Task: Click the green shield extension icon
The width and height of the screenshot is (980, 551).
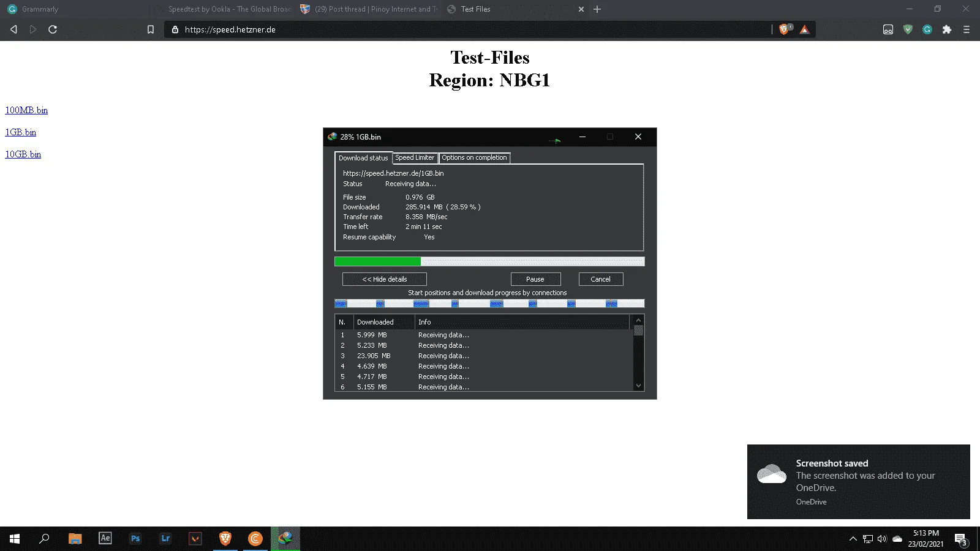Action: pyautogui.click(x=908, y=29)
